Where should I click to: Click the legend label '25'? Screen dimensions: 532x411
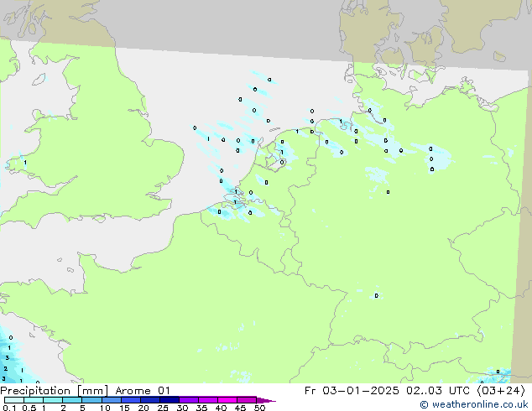coord(163,408)
